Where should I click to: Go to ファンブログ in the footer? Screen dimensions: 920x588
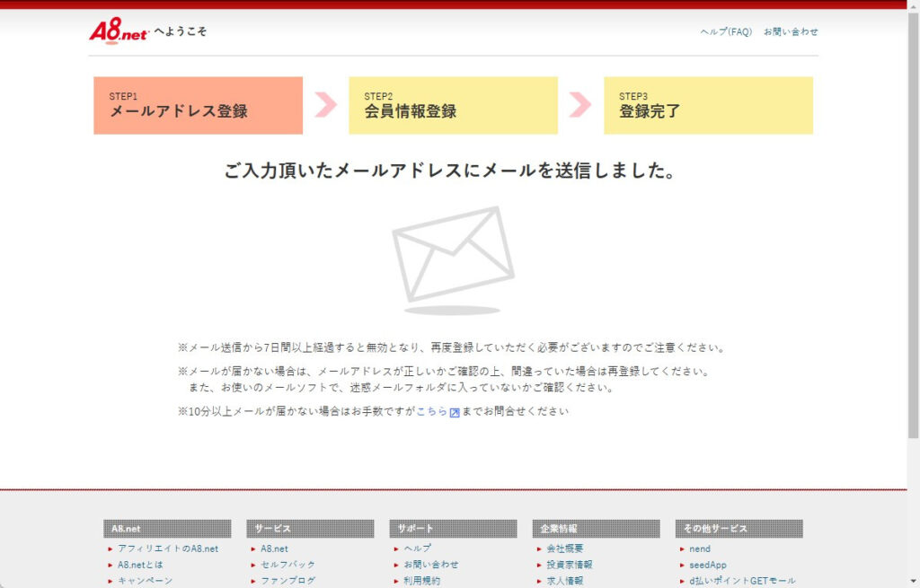pos(287,581)
